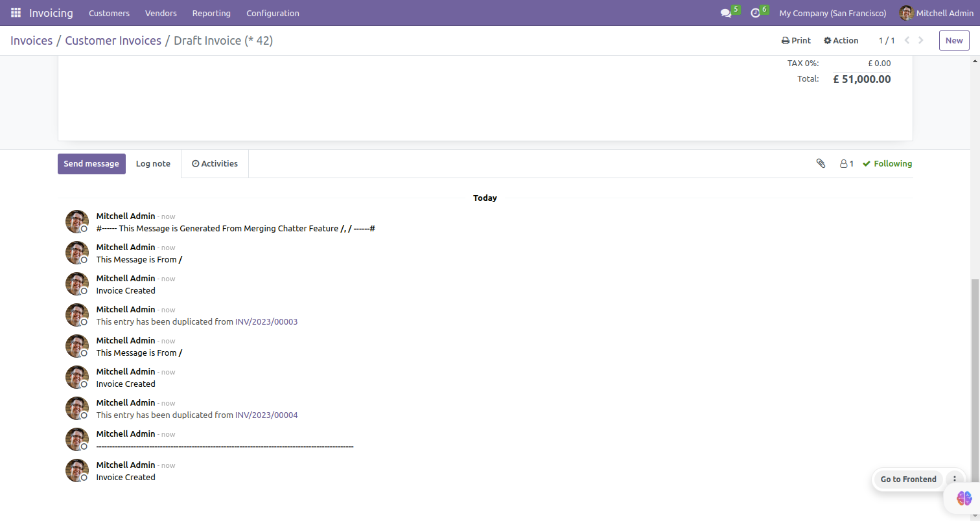Click the Draft Invoice (* 42) breadcrumb title
Screen dimensions: 980x521
point(223,41)
